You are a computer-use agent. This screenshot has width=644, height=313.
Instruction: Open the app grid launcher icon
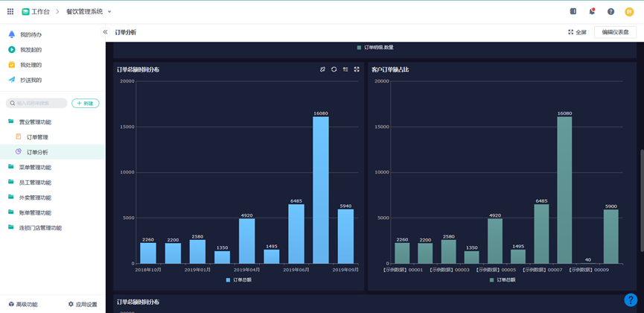coord(10,12)
